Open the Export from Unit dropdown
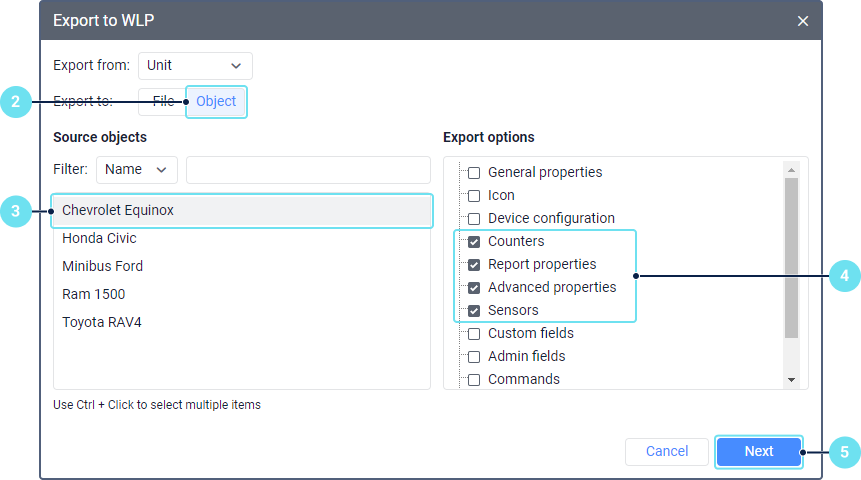This screenshot has width=861, height=480. (x=195, y=66)
